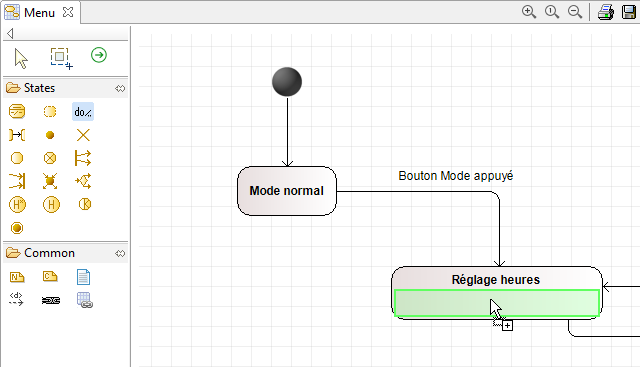The image size is (640, 367).
Task: Select the transition line below the initial state
Action: (x=287, y=131)
